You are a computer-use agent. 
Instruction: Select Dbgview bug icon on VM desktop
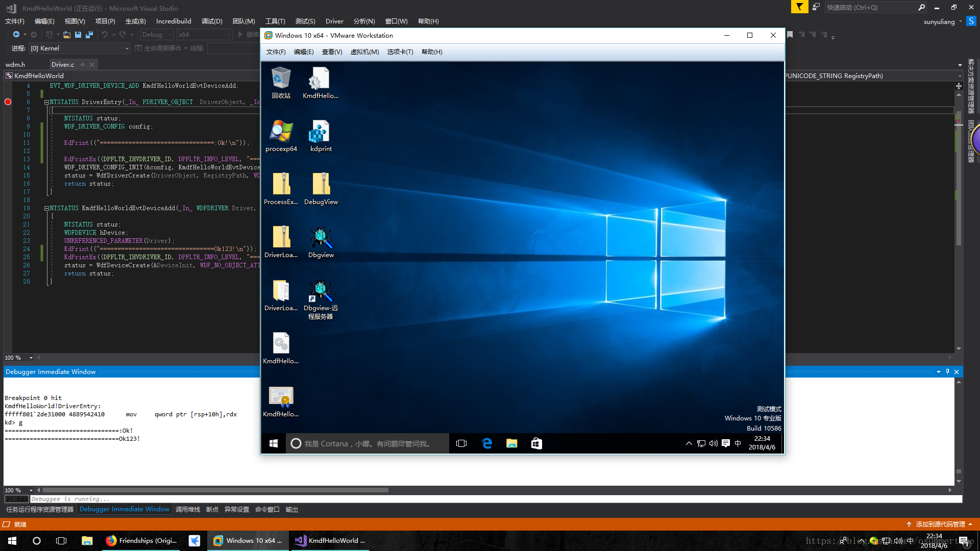pos(321,242)
